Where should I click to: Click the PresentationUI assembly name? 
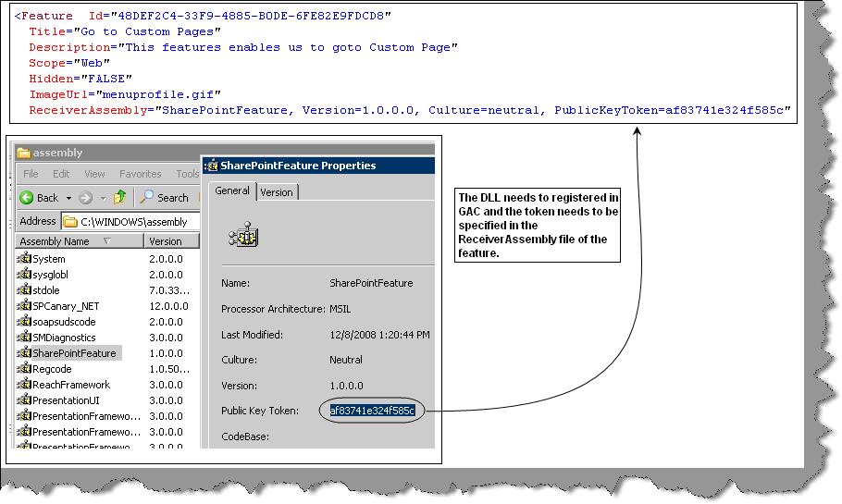(66, 400)
